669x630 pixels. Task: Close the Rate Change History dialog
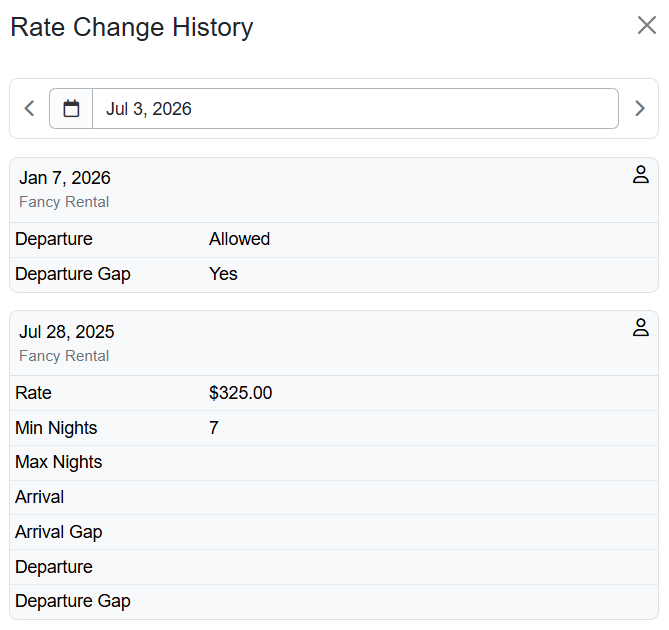(646, 25)
